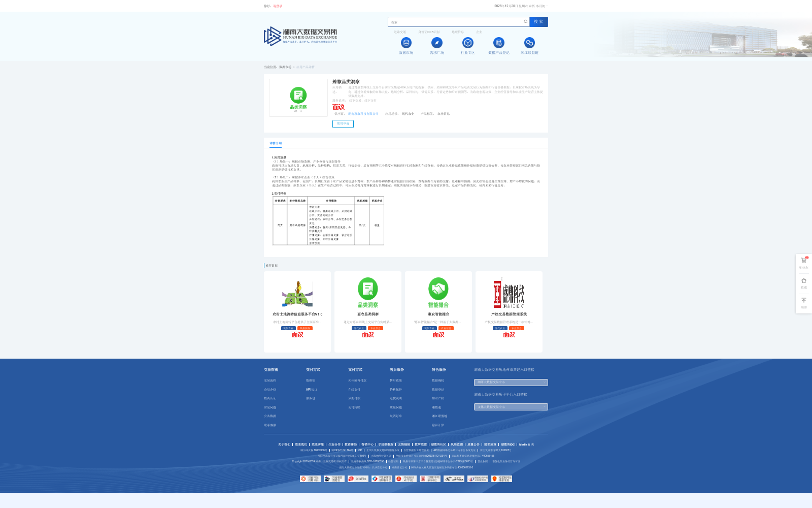The height and width of the screenshot is (508, 812).
Task: Open the 惠农品类洞察 card icon
Action: [x=368, y=293]
